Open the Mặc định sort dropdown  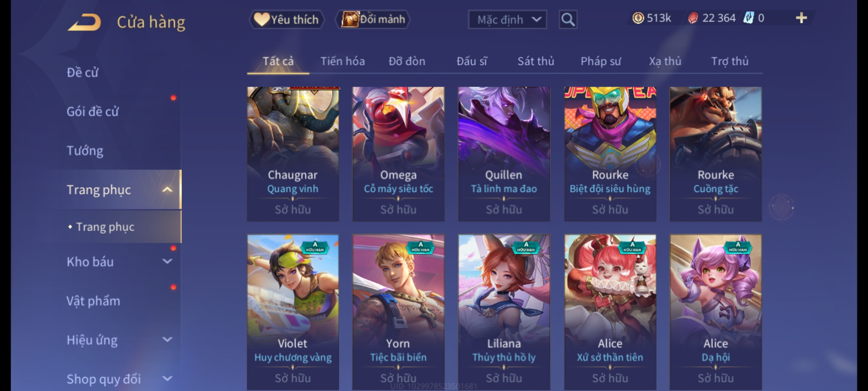click(x=507, y=20)
